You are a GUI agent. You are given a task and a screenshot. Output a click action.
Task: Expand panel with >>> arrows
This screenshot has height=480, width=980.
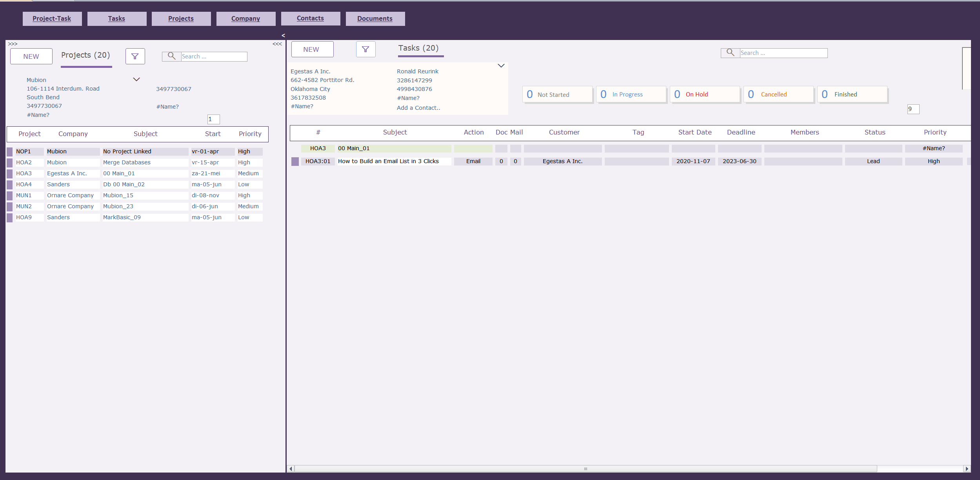pyautogui.click(x=13, y=44)
